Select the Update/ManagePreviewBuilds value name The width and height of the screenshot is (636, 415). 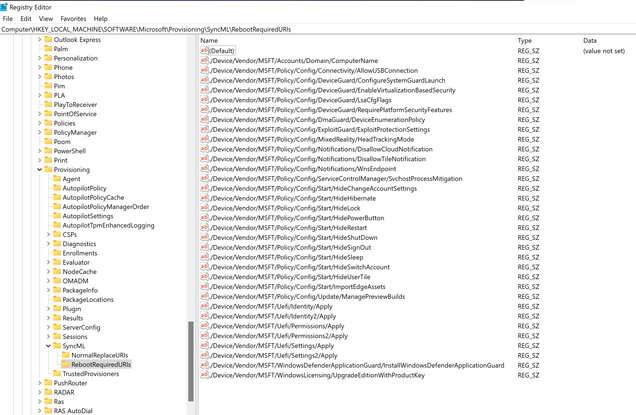[x=307, y=297]
